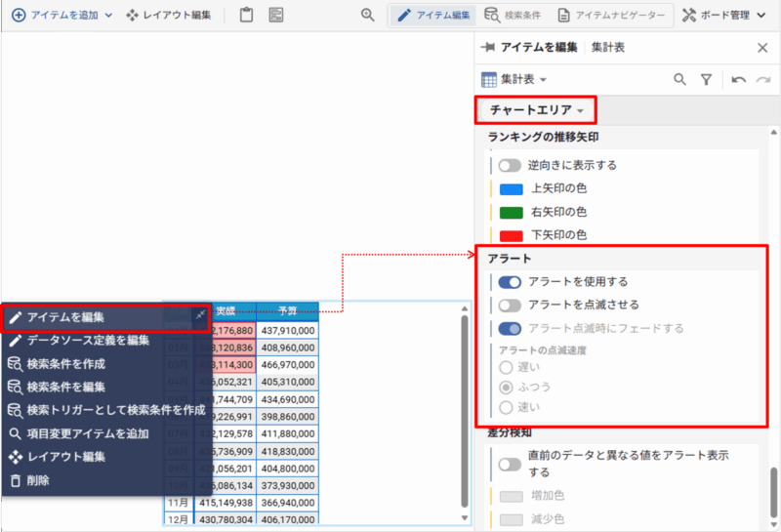Select データソース定義を編集 from context menu
Viewport: 781px width, 532px height.
(x=88, y=341)
